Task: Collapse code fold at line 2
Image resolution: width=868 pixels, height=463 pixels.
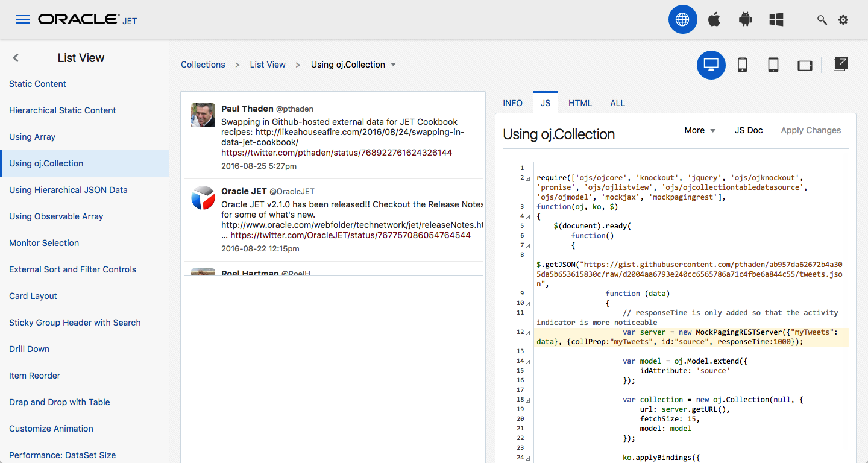Action: [528, 178]
